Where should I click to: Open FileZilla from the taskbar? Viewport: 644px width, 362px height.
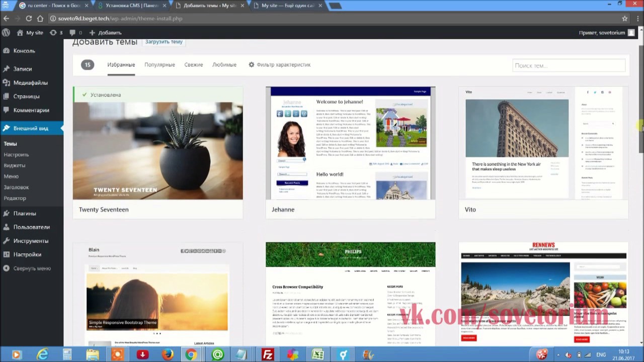[268, 355]
